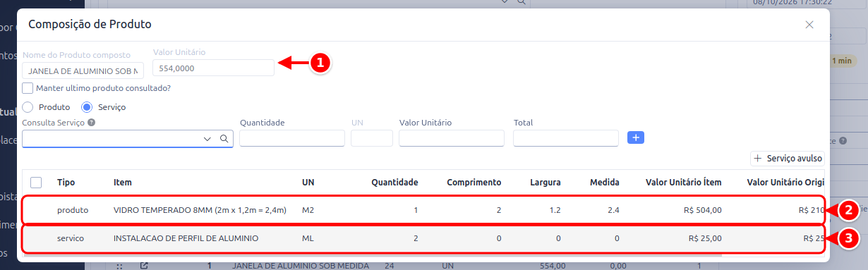
Task: Click the Medida value 2.4 cell
Action: (x=613, y=210)
